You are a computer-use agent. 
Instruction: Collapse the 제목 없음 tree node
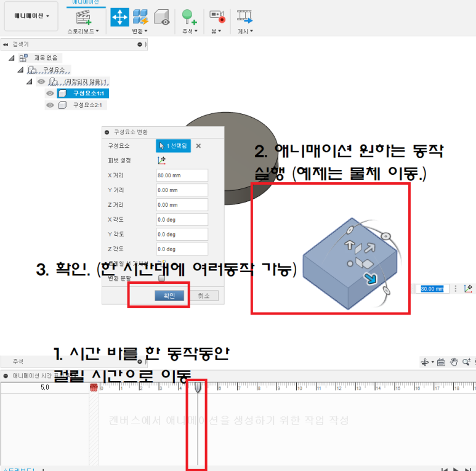tap(12, 58)
